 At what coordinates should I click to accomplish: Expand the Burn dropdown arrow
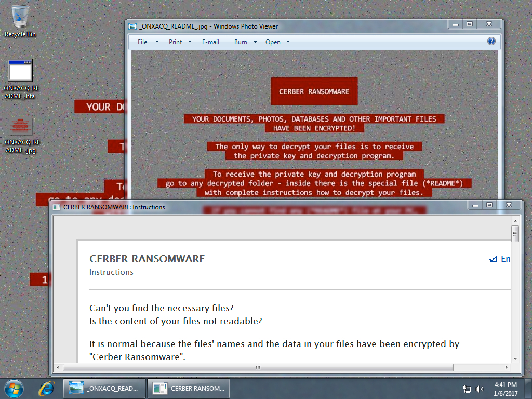coord(255,42)
